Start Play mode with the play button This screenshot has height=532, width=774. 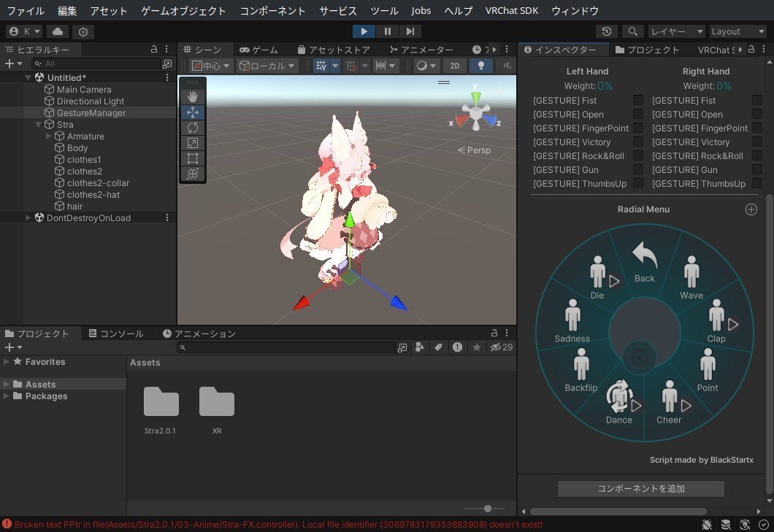(364, 31)
